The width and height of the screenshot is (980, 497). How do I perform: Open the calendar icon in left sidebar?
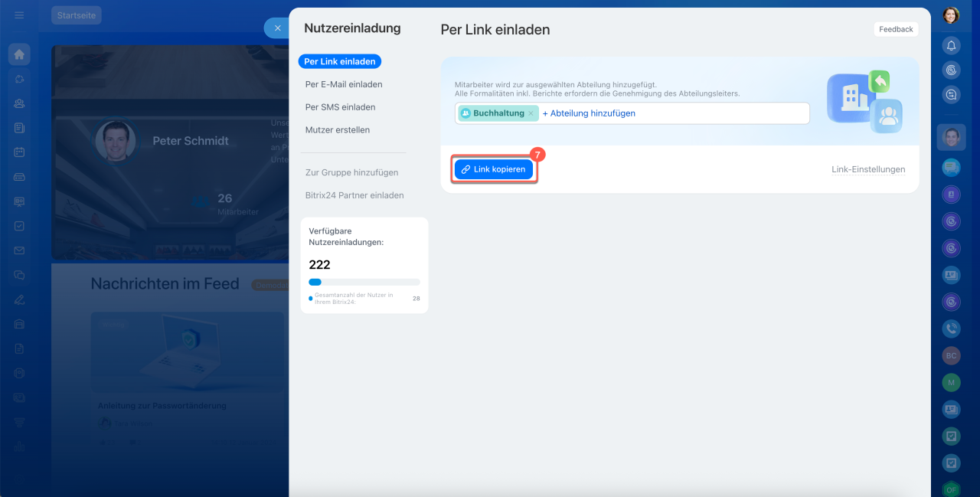(19, 152)
